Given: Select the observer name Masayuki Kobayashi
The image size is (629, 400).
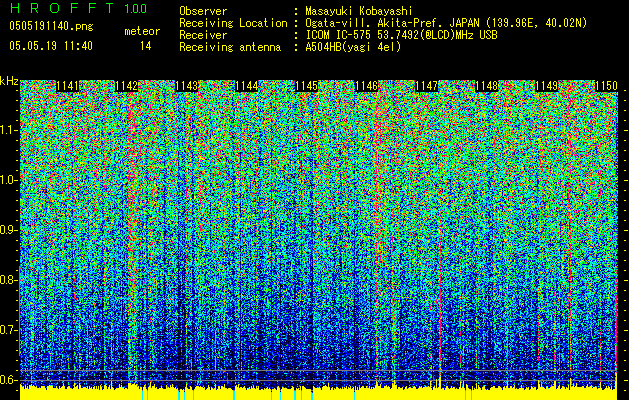Looking at the screenshot, I should pyautogui.click(x=359, y=11).
